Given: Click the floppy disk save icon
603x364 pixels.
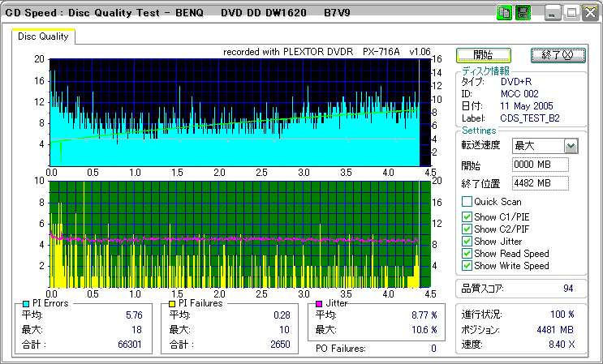Looking at the screenshot, I should [523, 12].
